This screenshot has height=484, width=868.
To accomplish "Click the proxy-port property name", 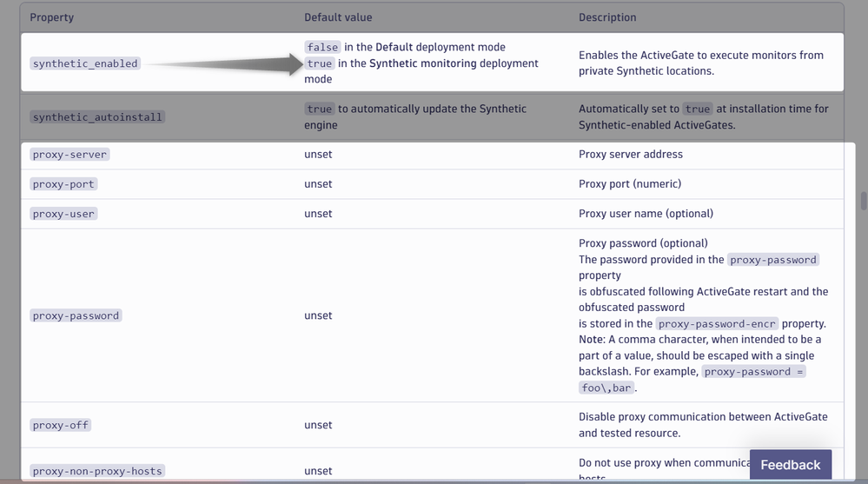I will (x=63, y=184).
